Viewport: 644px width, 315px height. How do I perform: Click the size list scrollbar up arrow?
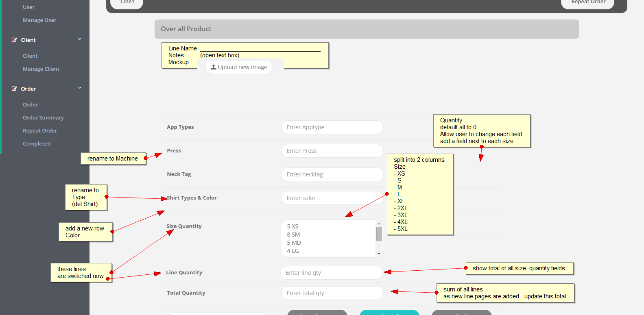(379, 224)
